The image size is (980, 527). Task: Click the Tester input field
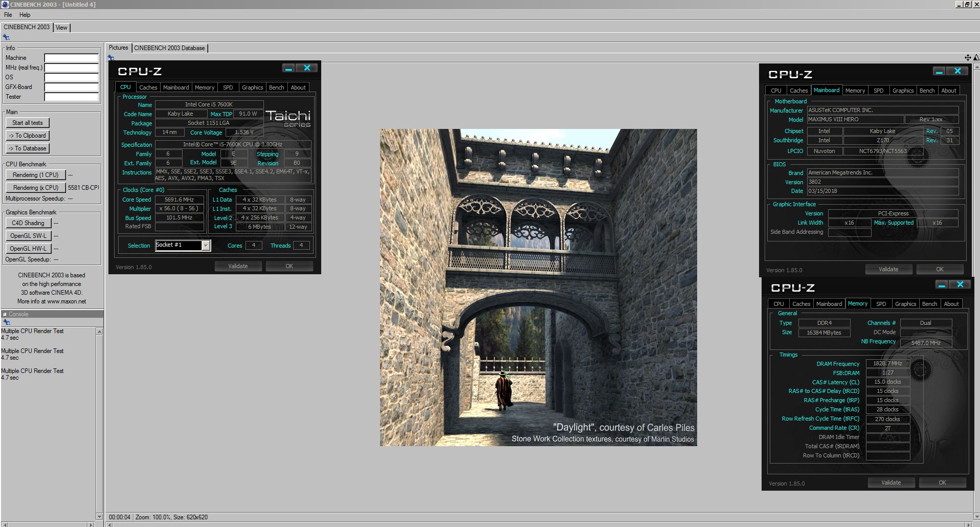(x=71, y=97)
